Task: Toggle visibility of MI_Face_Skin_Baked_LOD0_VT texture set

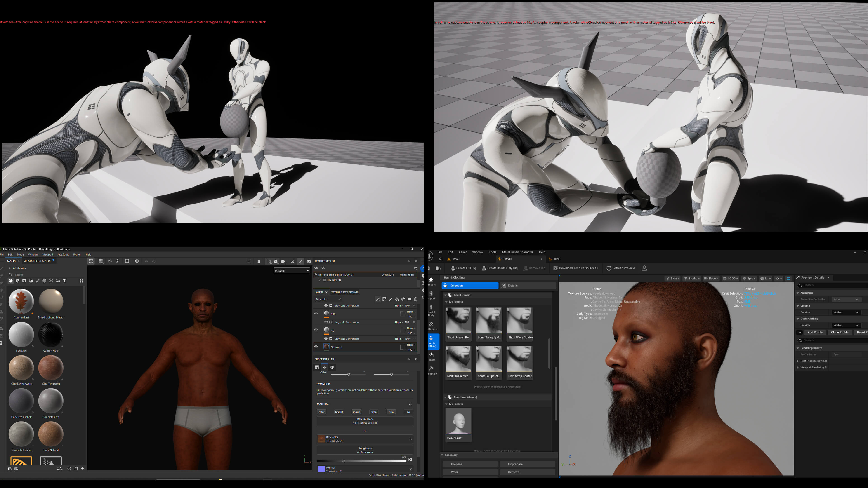Action: point(316,274)
